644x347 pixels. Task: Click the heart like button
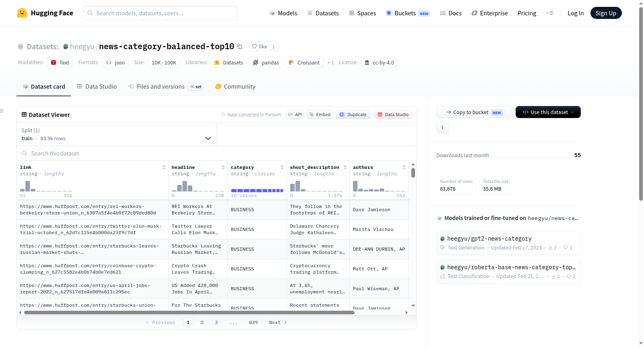[x=259, y=46]
